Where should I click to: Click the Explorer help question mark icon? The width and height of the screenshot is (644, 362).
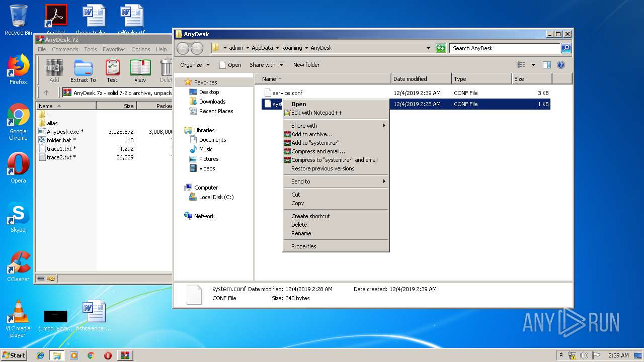click(x=561, y=65)
